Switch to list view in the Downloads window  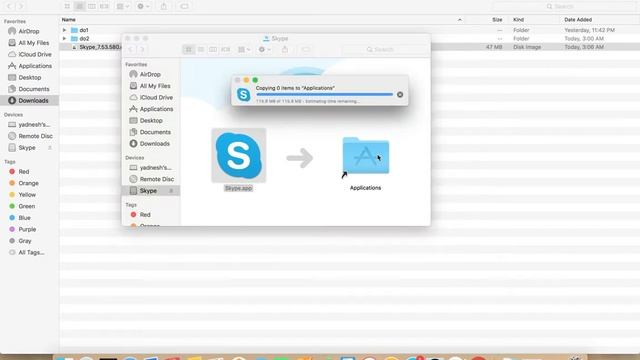80,7
